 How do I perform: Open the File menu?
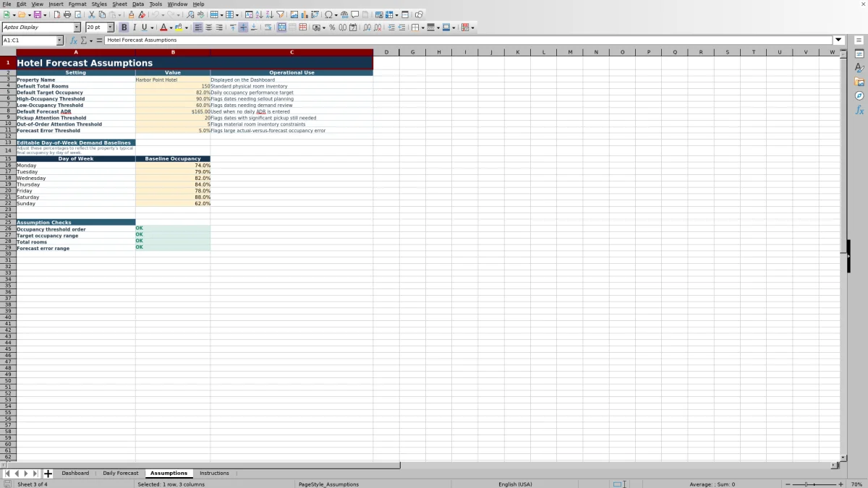click(x=7, y=4)
